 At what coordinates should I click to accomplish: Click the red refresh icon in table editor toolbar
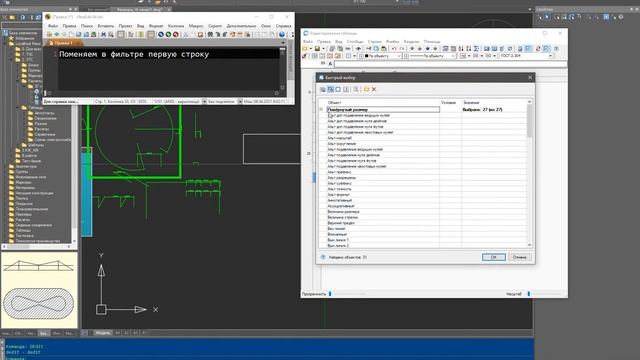538,49
